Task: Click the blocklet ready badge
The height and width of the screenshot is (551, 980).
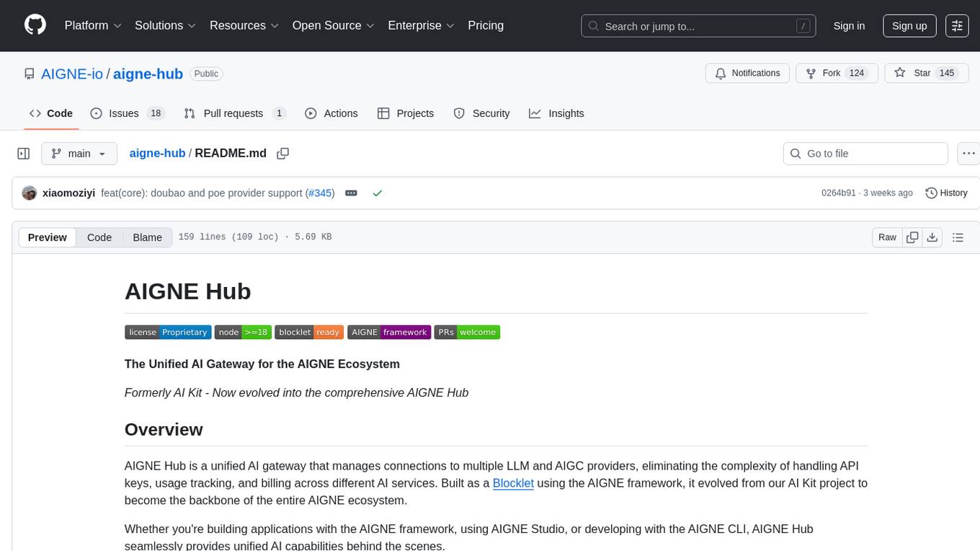Action: click(x=309, y=332)
